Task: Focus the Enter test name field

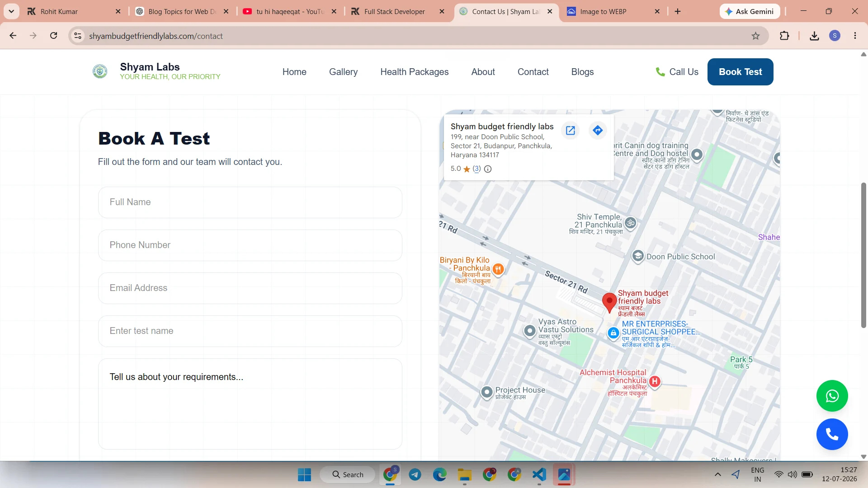Action: [x=250, y=331]
